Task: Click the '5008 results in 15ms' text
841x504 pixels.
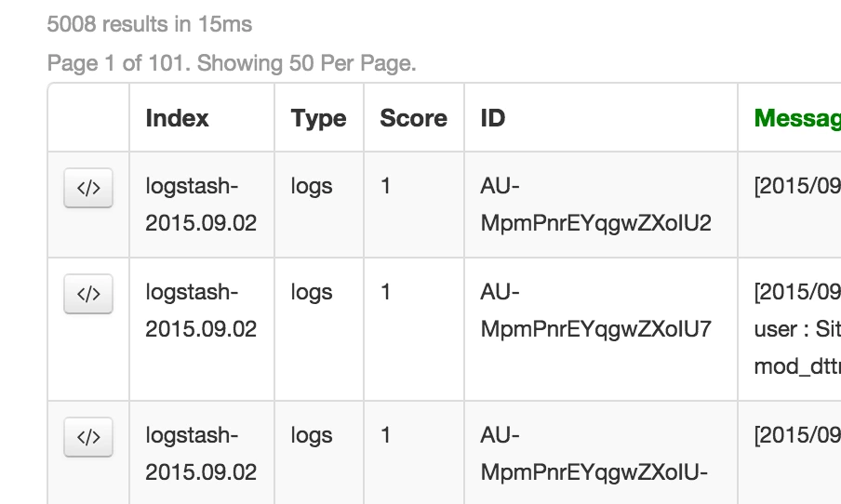Action: (150, 24)
